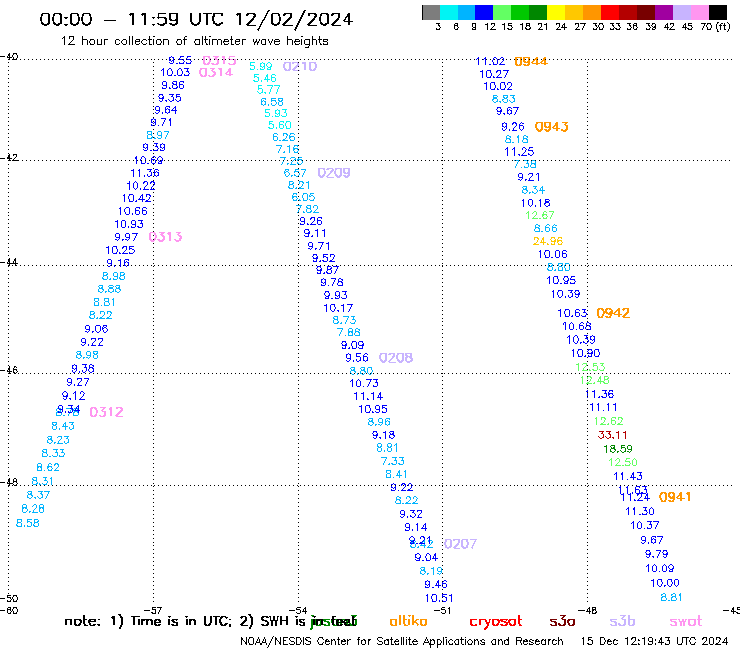Click the '-57' longitude axis label

point(154,610)
